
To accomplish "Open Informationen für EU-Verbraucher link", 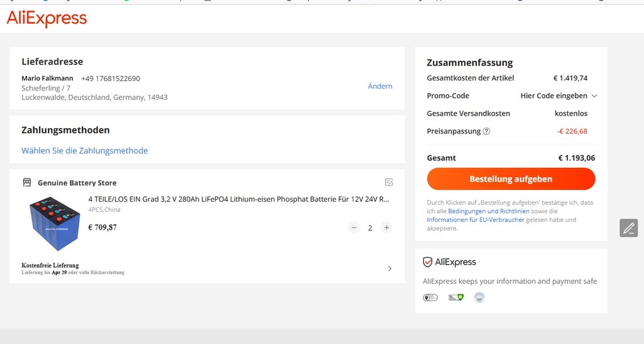I will click(475, 219).
